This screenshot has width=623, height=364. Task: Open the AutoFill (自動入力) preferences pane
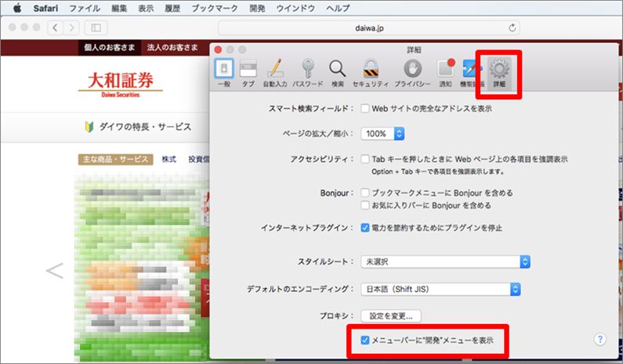coord(275,73)
